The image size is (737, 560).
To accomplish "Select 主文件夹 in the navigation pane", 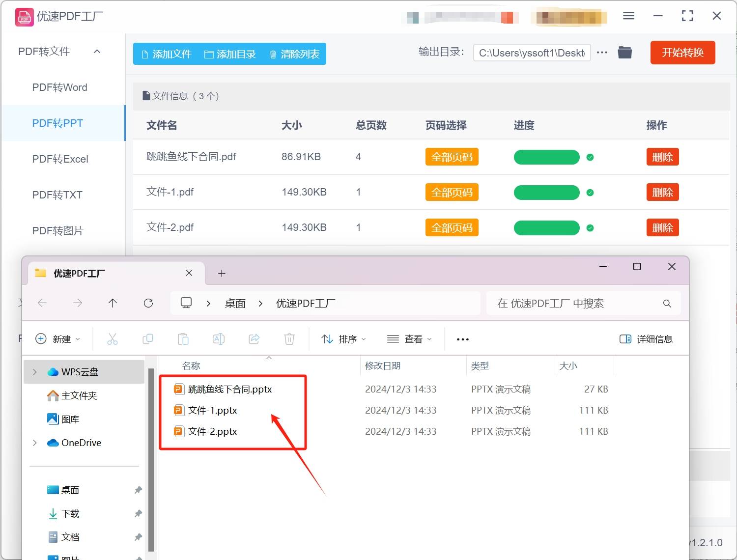I will coord(72,395).
